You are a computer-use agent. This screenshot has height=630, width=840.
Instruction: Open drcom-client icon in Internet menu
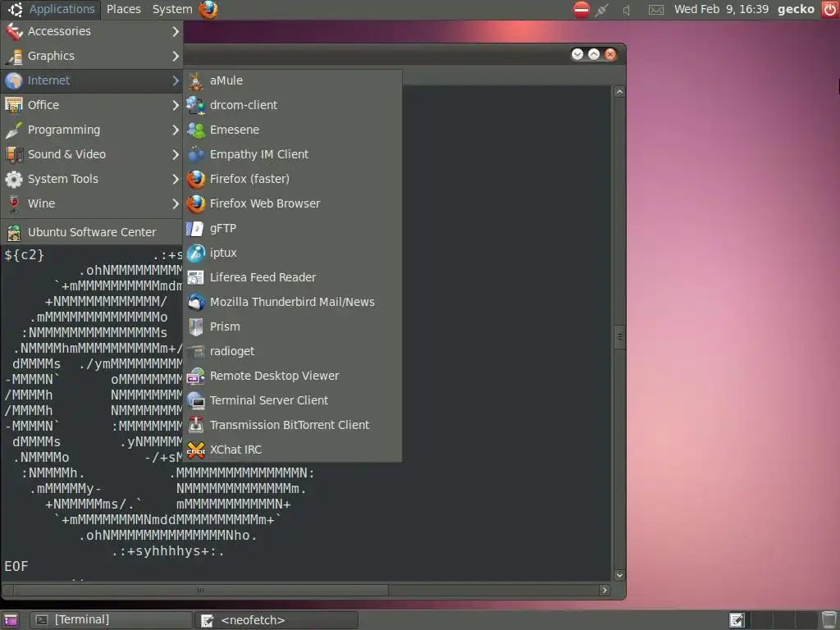[x=195, y=105]
